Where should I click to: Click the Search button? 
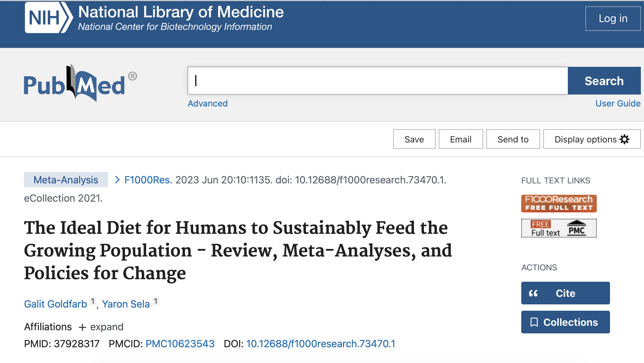[604, 81]
